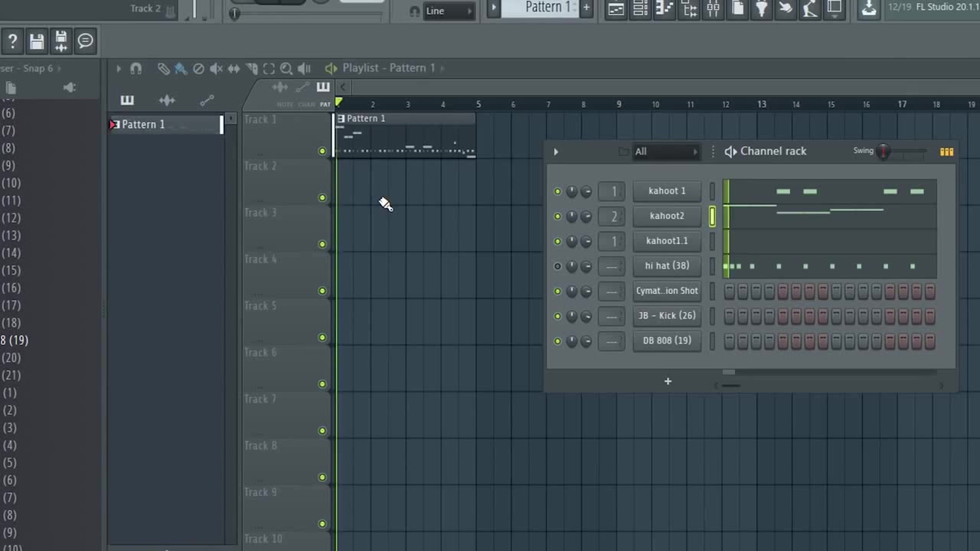Adjust the Swing knob in Channel rack
The image size is (980, 551).
tap(884, 152)
